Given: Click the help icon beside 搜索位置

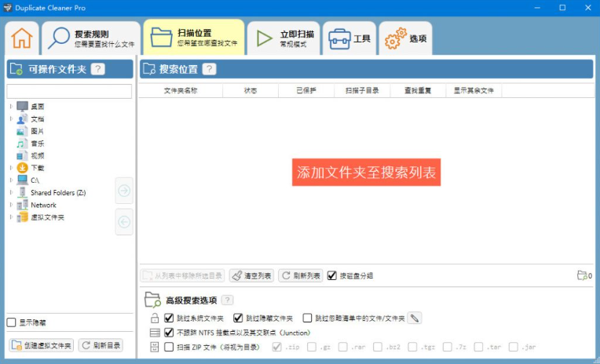Looking at the screenshot, I should coord(209,69).
